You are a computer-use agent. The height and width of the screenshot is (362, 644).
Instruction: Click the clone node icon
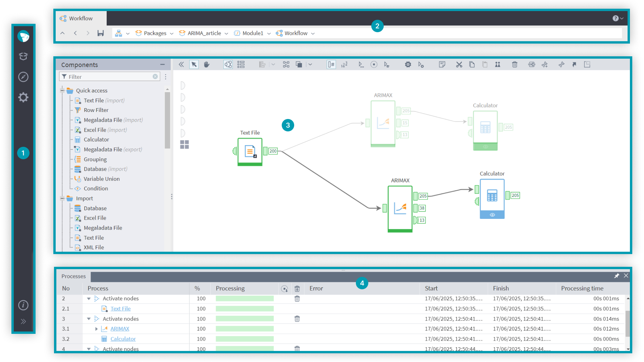[x=498, y=64]
